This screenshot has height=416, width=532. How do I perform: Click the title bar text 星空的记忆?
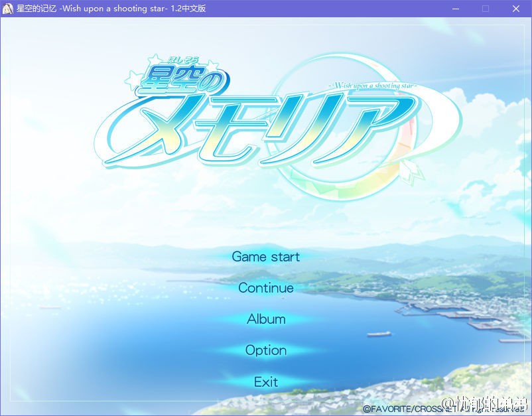[x=36, y=9]
